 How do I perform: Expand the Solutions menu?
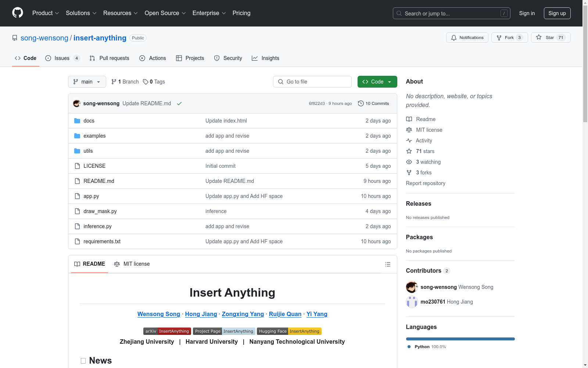coord(81,13)
